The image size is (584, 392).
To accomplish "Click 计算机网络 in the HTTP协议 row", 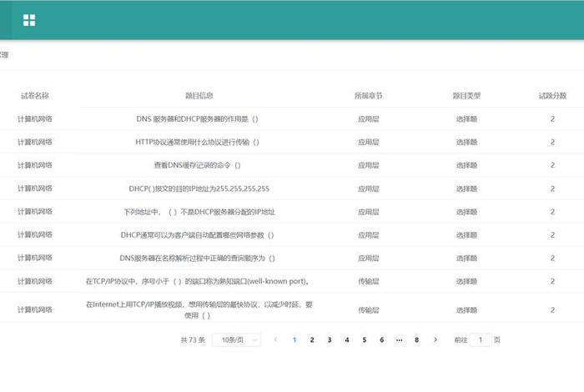I will tap(35, 143).
